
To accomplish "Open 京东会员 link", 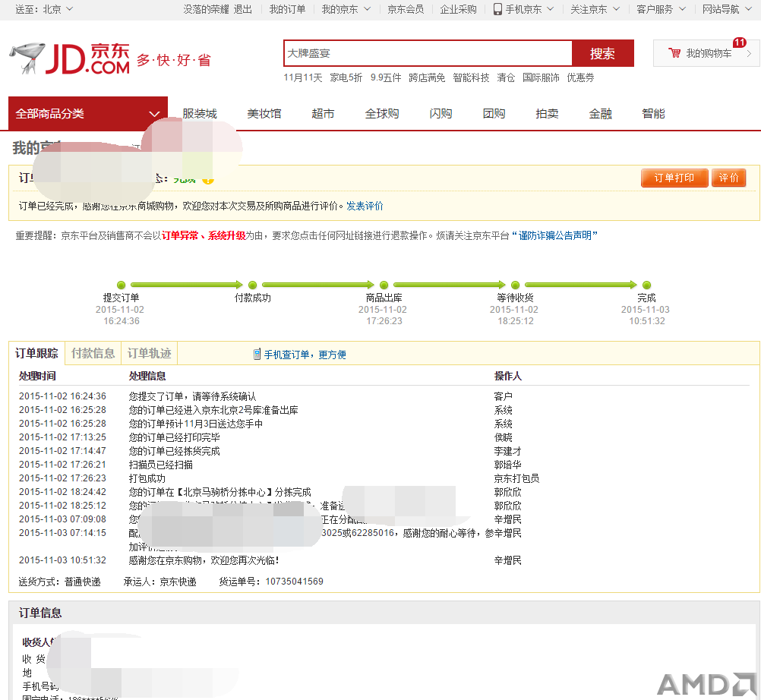I will tap(406, 9).
